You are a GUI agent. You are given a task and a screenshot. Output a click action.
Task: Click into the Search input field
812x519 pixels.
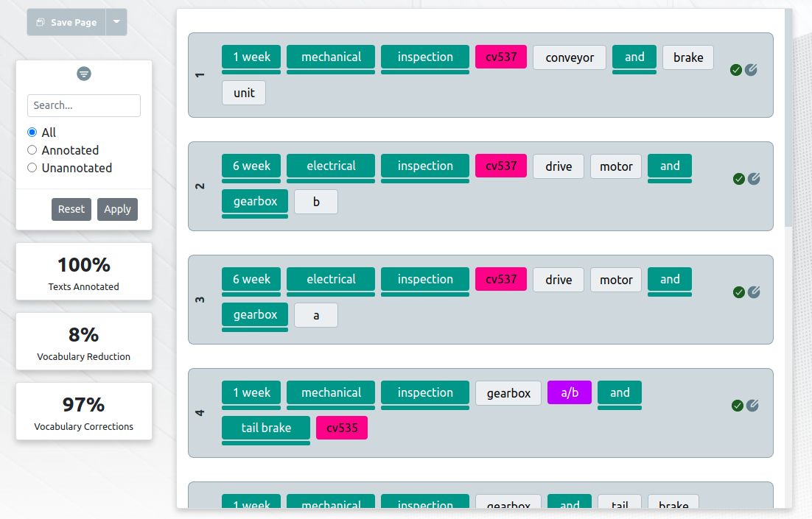point(84,105)
